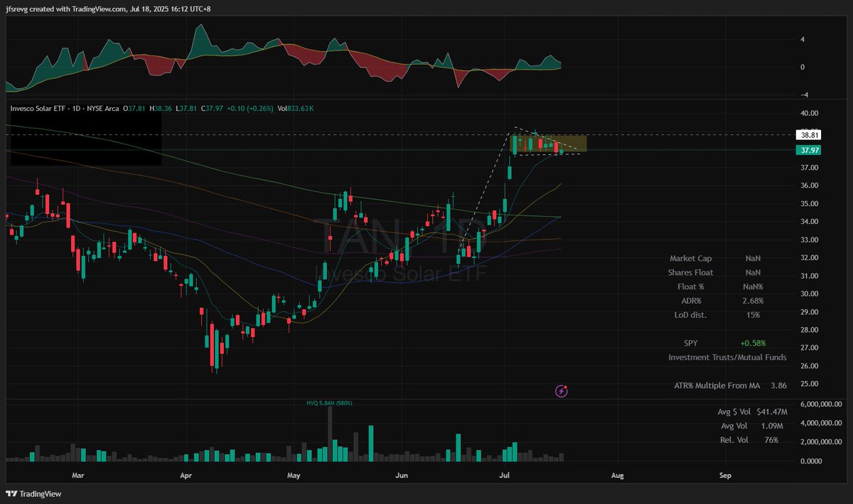
Task: Click the 38.81 price label on the axis
Action: [809, 134]
